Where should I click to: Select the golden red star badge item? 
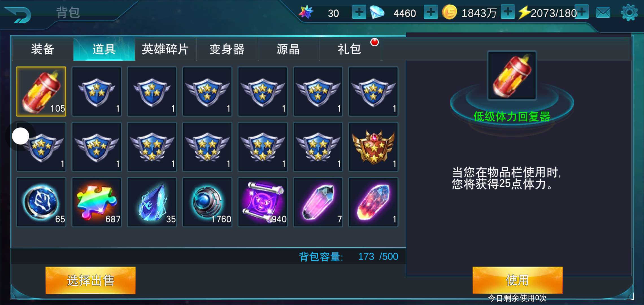tap(373, 147)
